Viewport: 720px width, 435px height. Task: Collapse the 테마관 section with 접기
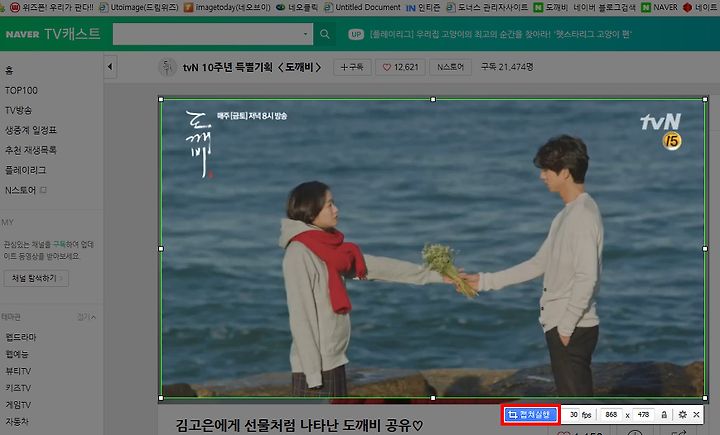coord(86,317)
